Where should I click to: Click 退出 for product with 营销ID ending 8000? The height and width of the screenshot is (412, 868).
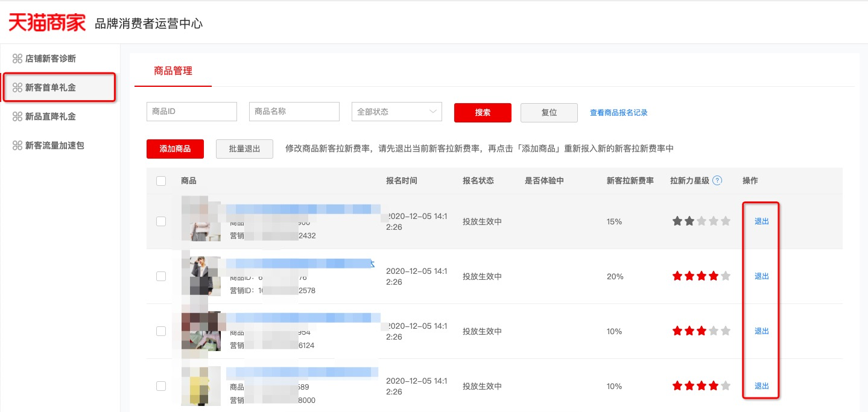[762, 386]
